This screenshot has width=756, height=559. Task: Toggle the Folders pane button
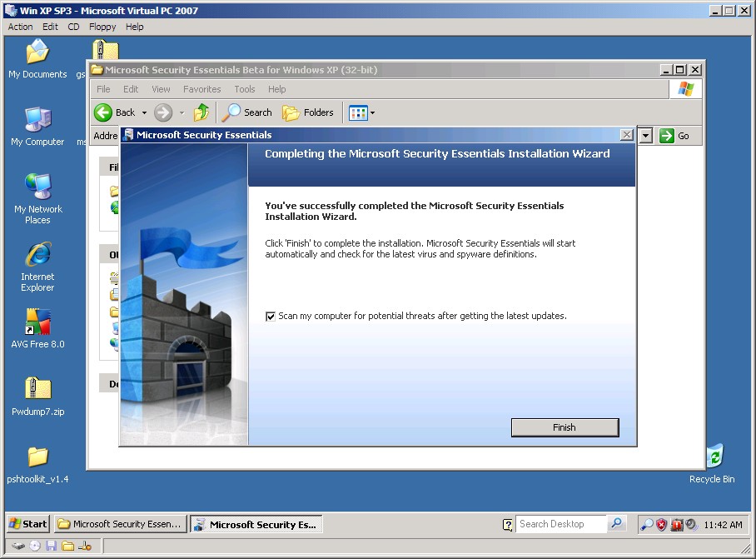click(308, 112)
